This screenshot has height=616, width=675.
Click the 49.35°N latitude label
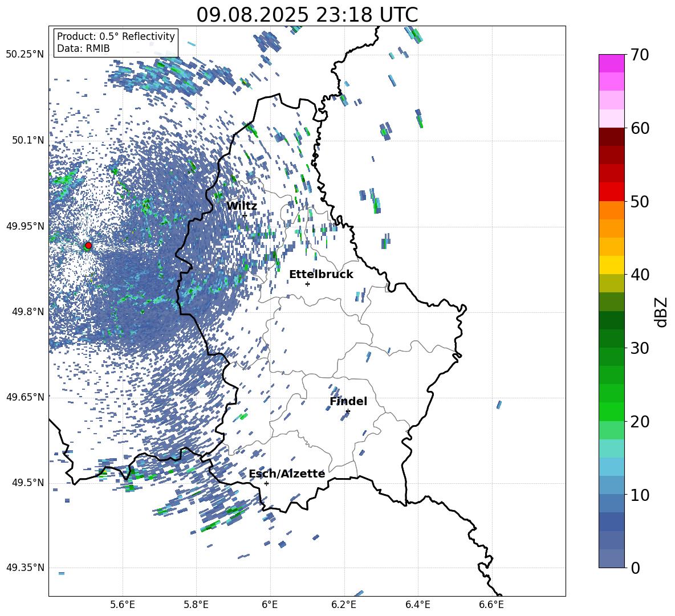(x=25, y=568)
